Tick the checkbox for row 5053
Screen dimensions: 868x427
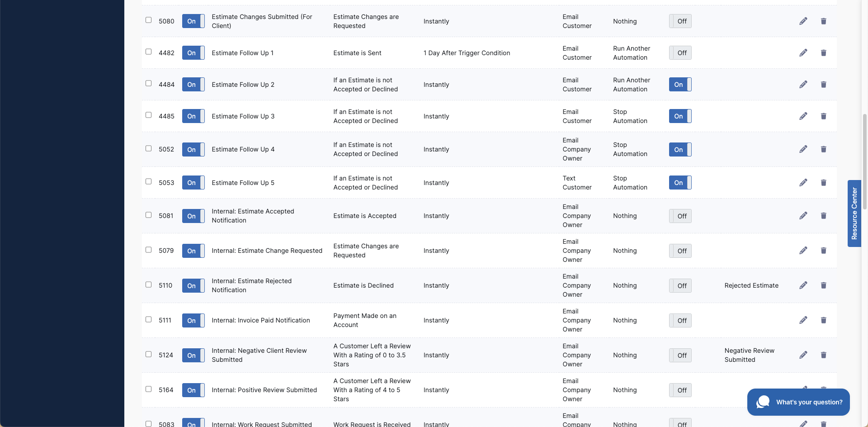coord(148,181)
